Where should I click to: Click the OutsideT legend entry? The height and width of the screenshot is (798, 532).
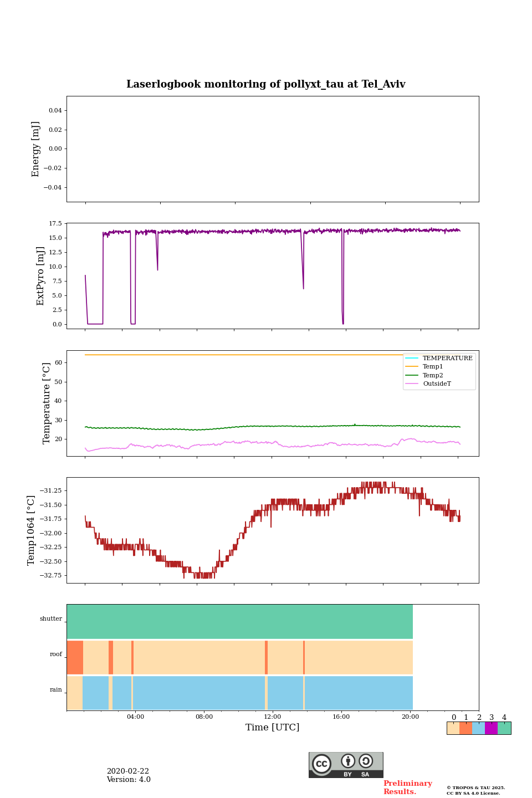point(428,383)
